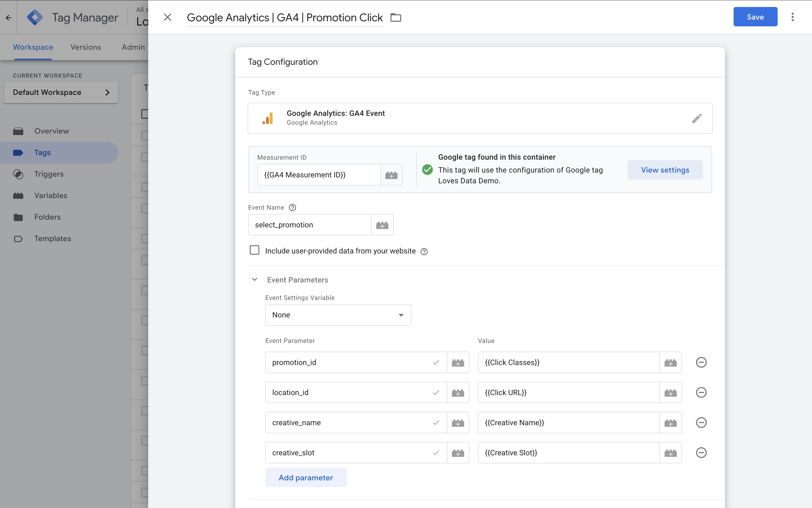Screen dimensions: 812x508
Task: Insert variable for Creative Slot value
Action: pyautogui.click(x=670, y=453)
